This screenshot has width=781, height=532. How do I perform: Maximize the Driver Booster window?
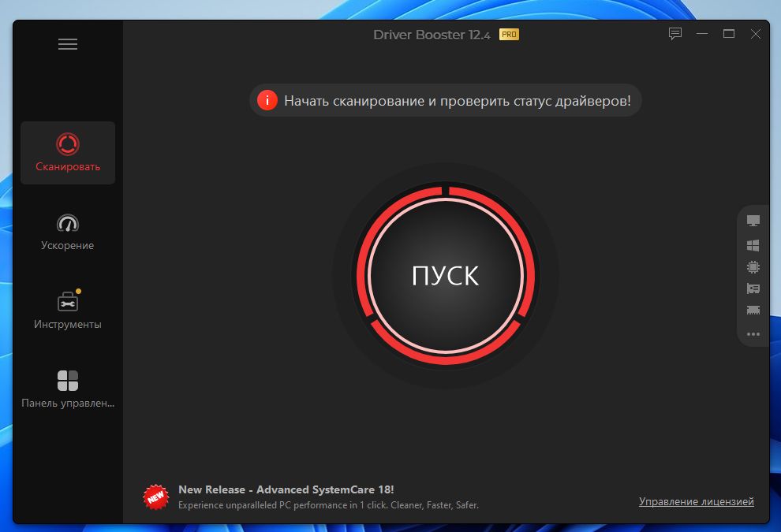(x=729, y=34)
